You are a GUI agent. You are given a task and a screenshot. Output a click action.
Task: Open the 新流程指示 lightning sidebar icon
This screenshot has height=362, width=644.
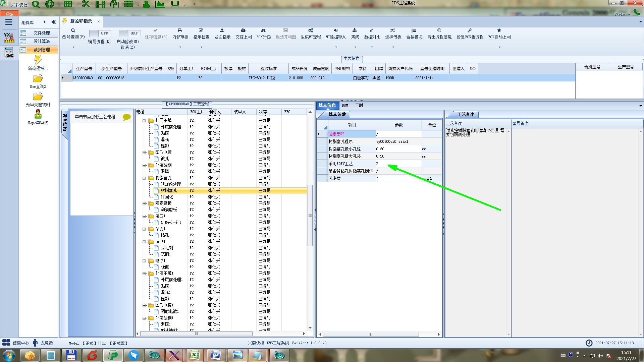tap(38, 60)
